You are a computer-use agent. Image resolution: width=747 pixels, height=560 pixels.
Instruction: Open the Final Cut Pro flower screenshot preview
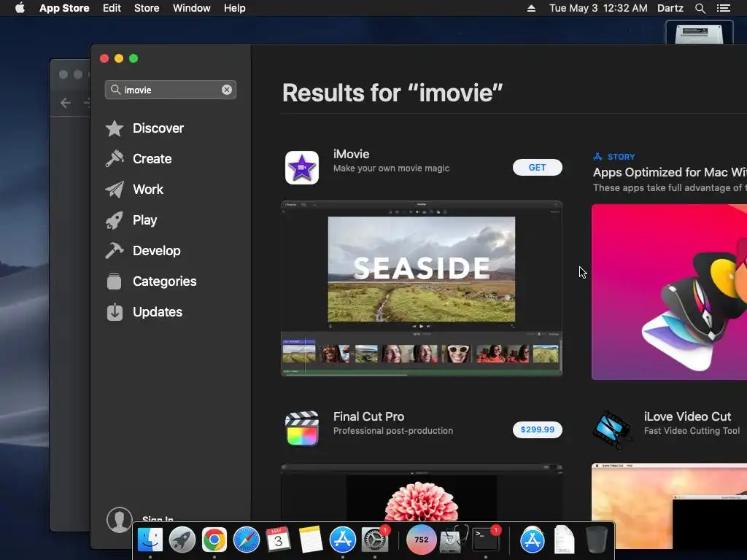pyautogui.click(x=422, y=492)
